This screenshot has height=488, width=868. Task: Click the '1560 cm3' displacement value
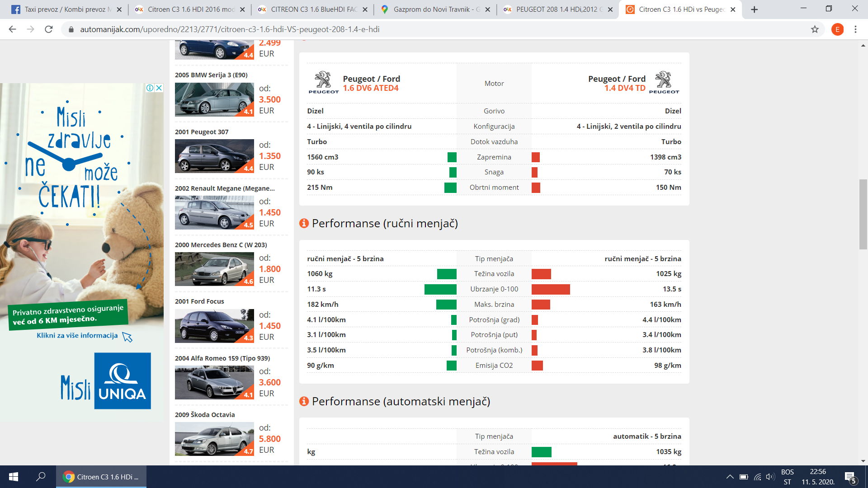pos(323,157)
